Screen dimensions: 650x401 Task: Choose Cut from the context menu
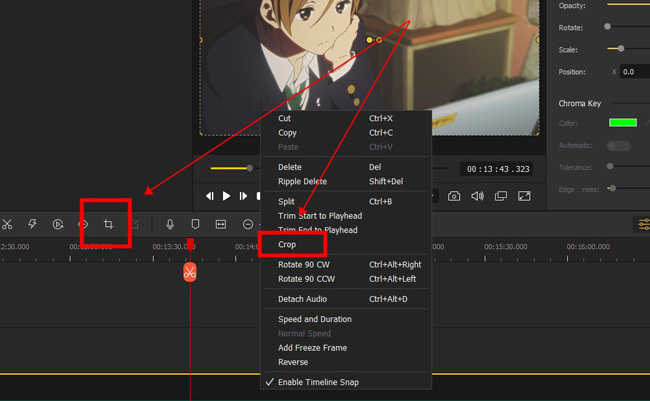click(x=284, y=118)
